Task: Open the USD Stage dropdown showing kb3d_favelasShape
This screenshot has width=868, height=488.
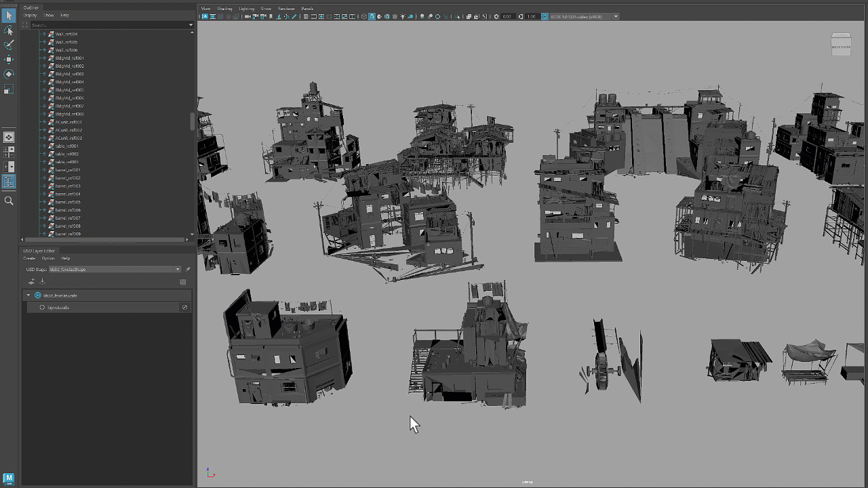Action: pyautogui.click(x=177, y=269)
